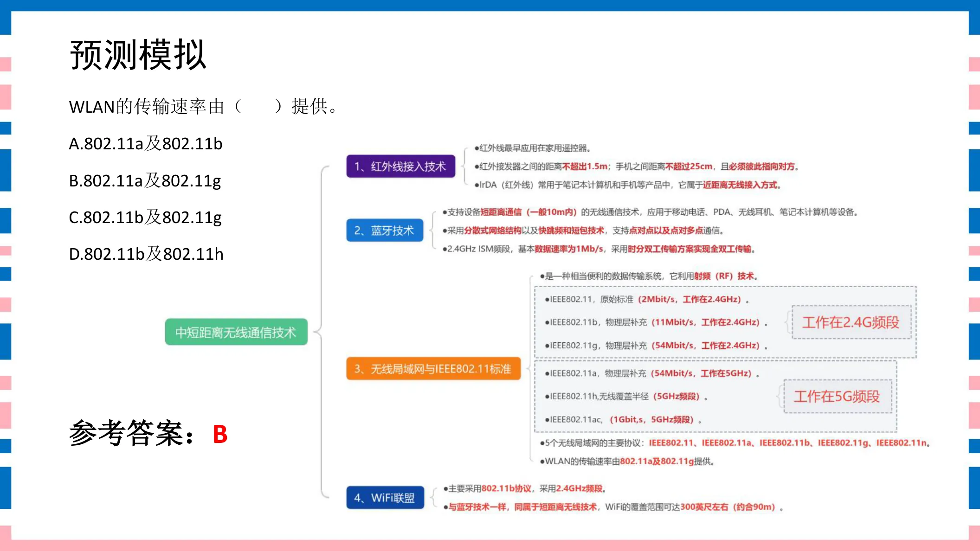
Task: Click the 5个无线局域网的主要协议 line
Action: pyautogui.click(x=735, y=443)
